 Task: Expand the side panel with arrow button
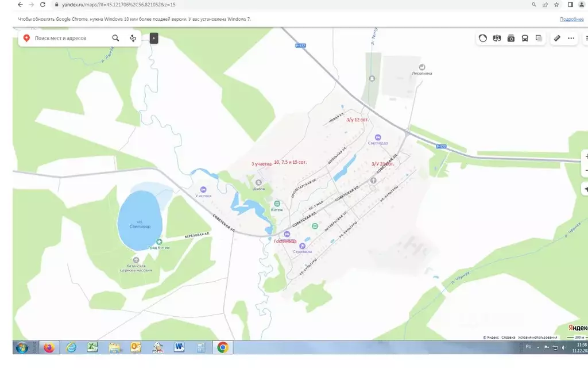tap(154, 38)
